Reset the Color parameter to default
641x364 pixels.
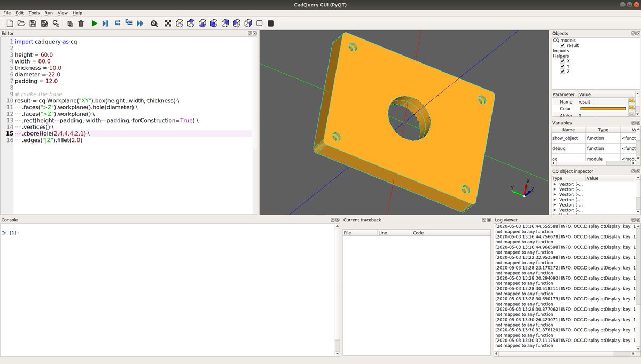pyautogui.click(x=631, y=108)
